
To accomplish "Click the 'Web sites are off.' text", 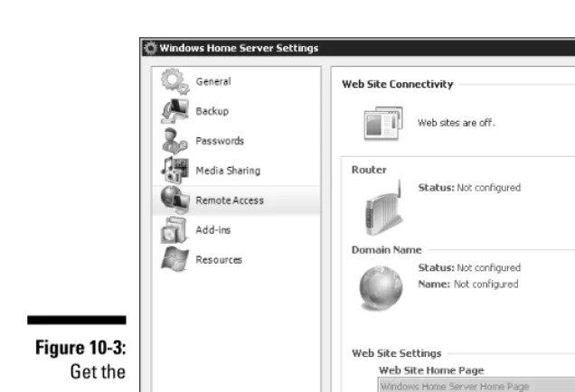I will (x=457, y=123).
